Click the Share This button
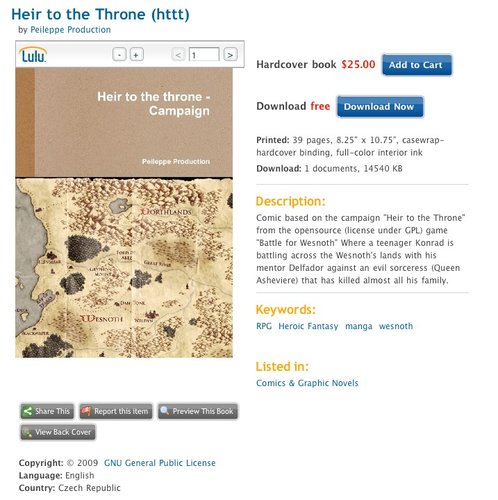Viewport: 498px width, 500px height. click(x=47, y=411)
